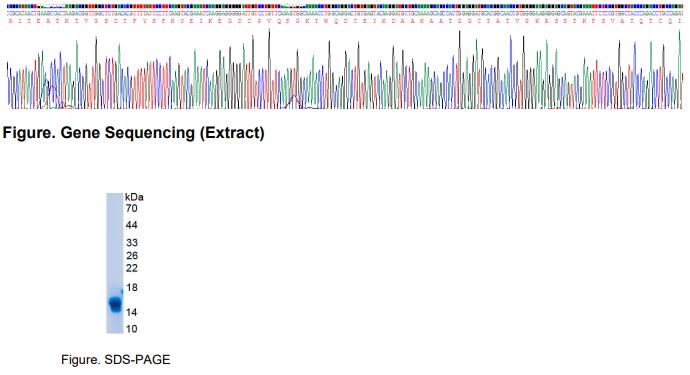
Task: Select the 44 kDa marker label
Action: tap(131, 225)
